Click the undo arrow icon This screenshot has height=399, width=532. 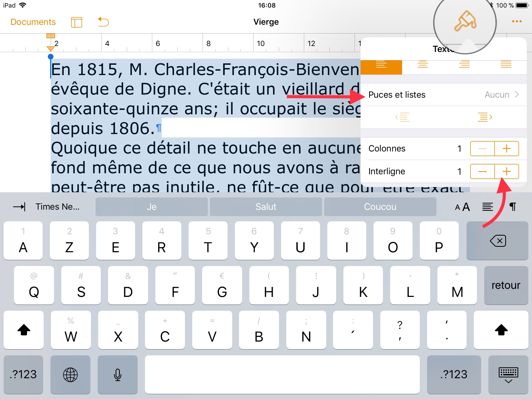[103, 22]
